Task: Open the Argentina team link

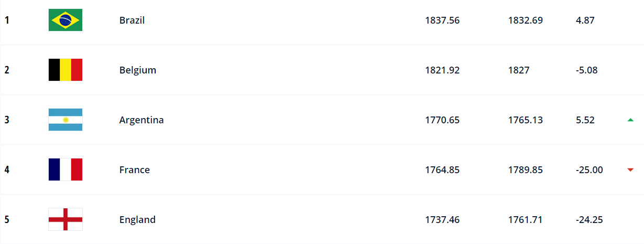Action: coord(141,120)
